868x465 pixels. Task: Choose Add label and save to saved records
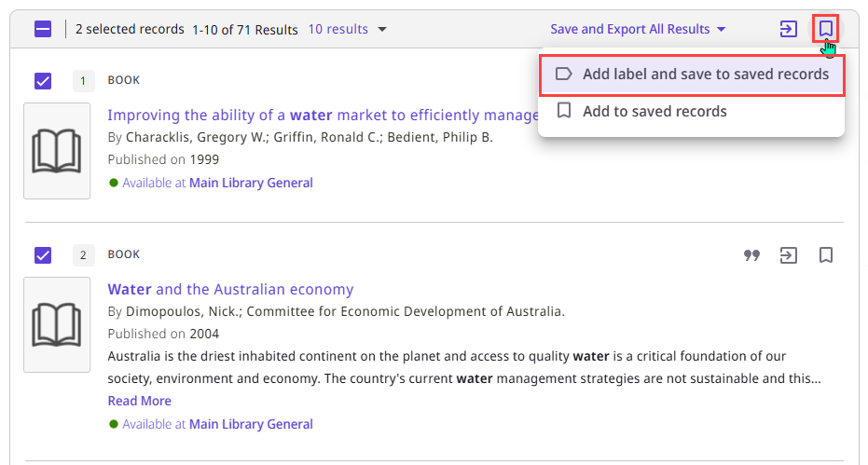[692, 75]
